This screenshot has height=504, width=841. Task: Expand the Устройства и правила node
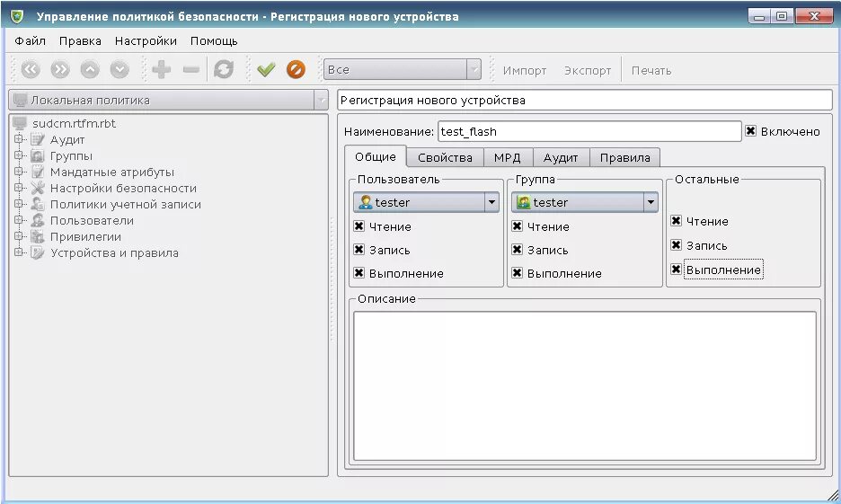[18, 252]
